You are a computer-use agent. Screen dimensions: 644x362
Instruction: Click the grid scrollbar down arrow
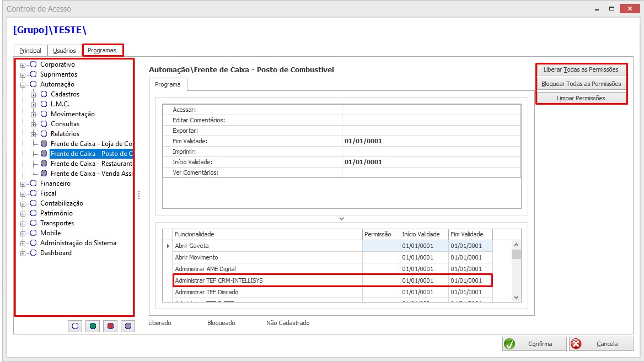click(516, 298)
